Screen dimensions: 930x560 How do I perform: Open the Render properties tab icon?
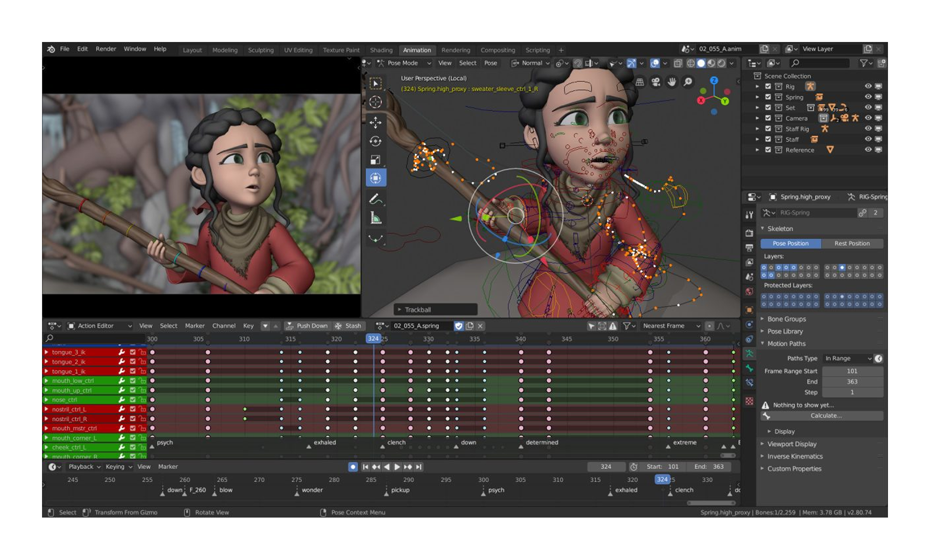749,233
